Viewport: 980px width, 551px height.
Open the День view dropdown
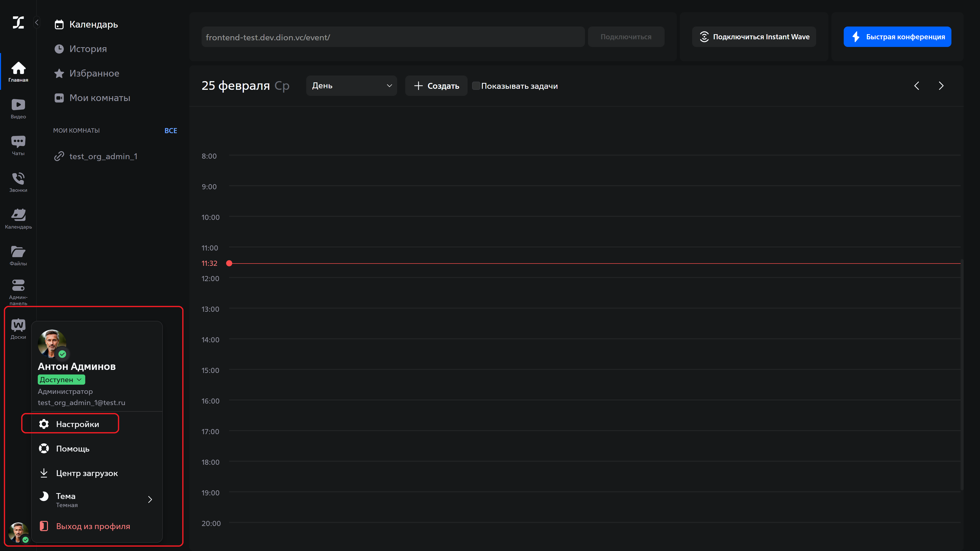[x=351, y=85]
